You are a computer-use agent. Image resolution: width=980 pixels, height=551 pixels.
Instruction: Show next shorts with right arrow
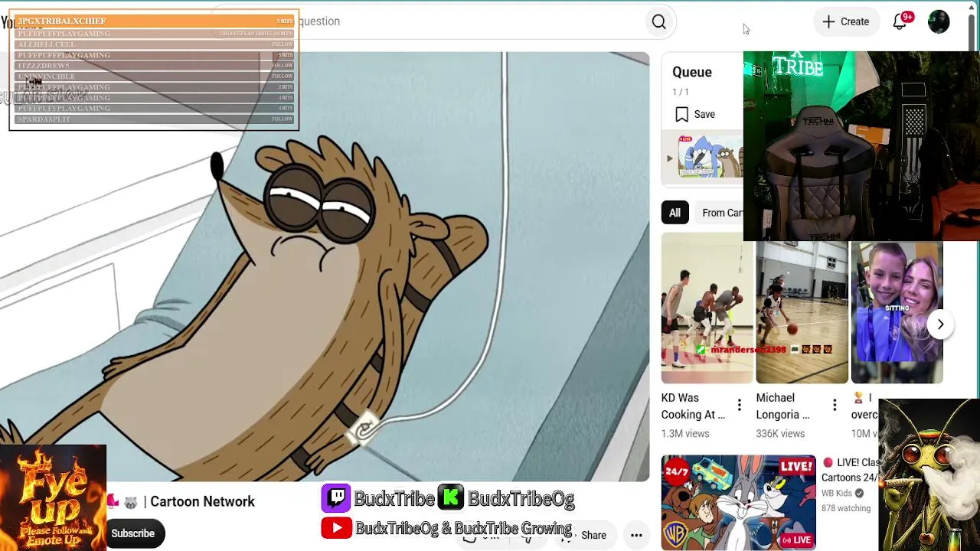(940, 324)
